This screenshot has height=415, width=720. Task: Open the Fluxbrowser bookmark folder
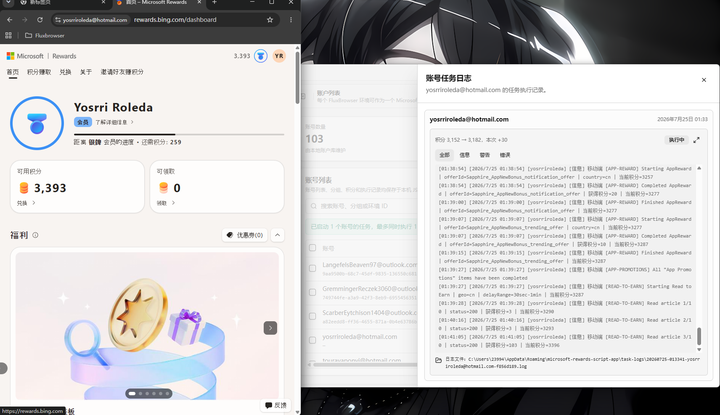coord(45,35)
